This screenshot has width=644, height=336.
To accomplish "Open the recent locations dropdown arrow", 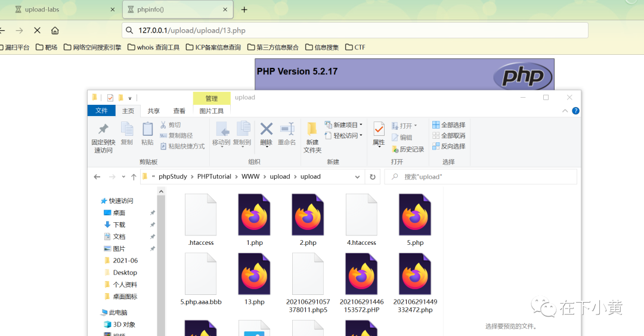I will (x=123, y=177).
